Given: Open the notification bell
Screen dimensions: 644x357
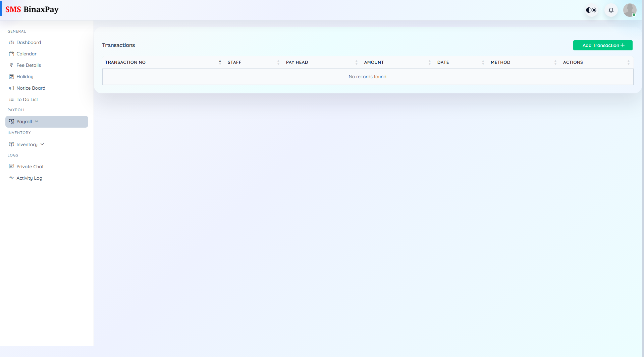Looking at the screenshot, I should pos(611,10).
